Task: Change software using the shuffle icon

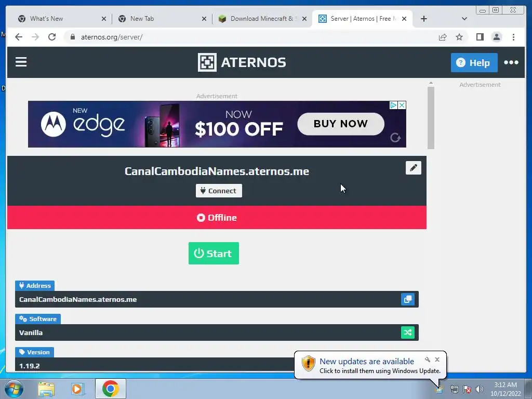Action: click(407, 332)
